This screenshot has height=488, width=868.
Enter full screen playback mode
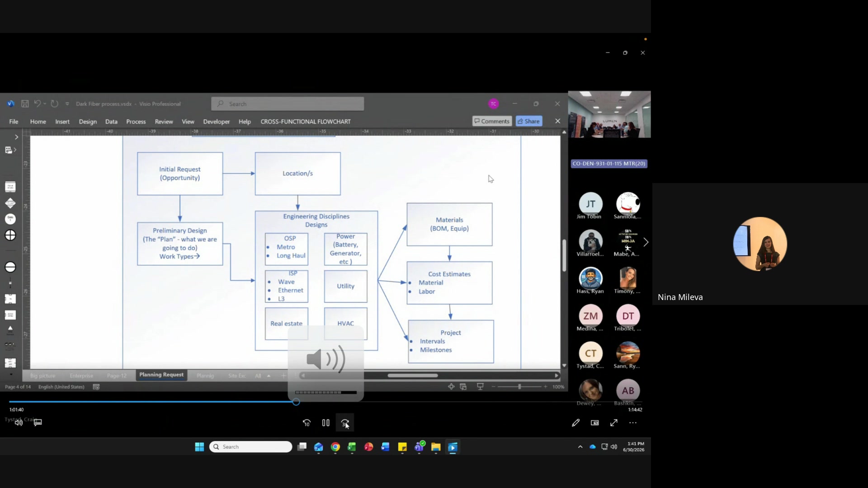[x=614, y=423]
